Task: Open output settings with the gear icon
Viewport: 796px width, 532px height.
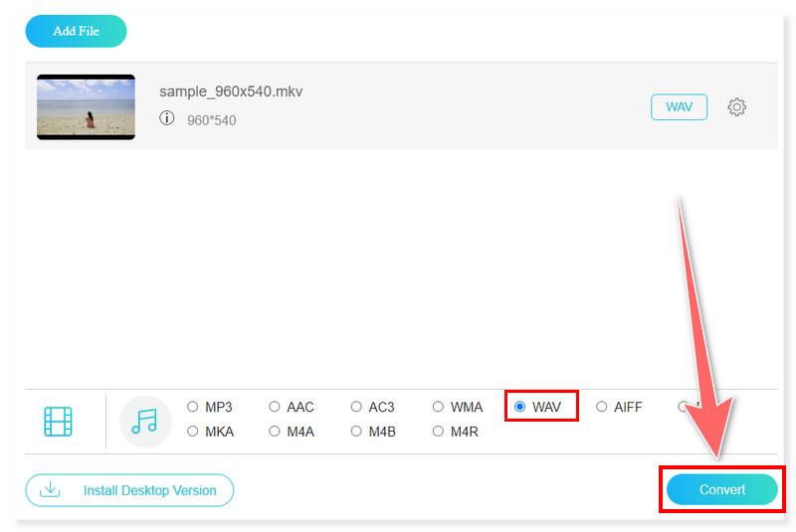Action: [x=736, y=107]
